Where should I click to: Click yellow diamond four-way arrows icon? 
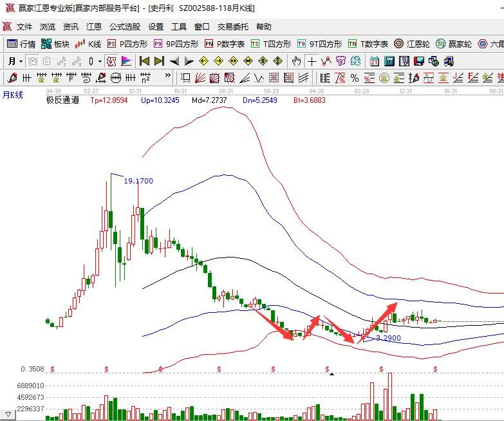[277, 61]
